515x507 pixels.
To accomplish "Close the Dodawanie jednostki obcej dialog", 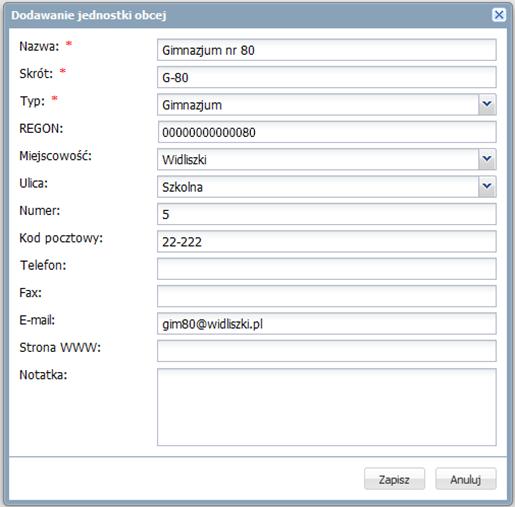I will 499,15.
